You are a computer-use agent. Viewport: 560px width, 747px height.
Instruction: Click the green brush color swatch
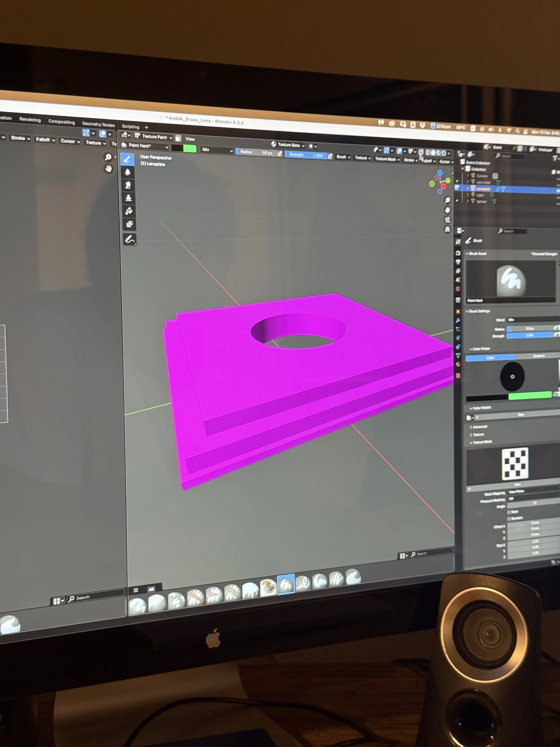[x=190, y=148]
